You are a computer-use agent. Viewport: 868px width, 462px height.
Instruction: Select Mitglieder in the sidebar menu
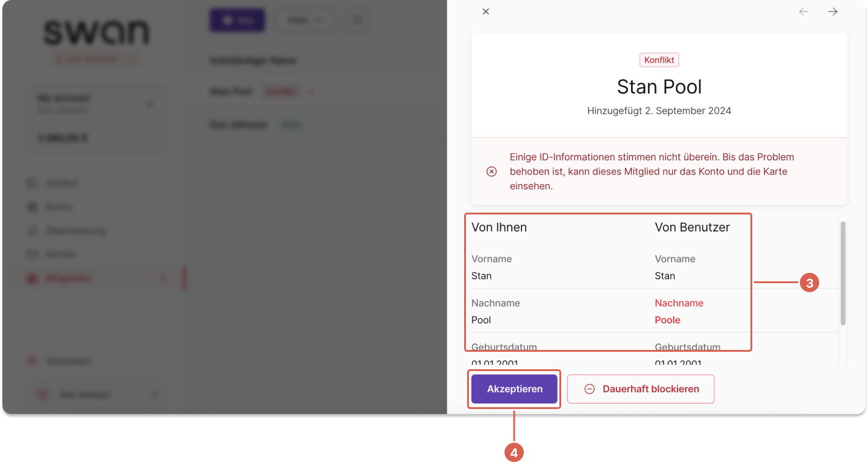[x=96, y=278]
